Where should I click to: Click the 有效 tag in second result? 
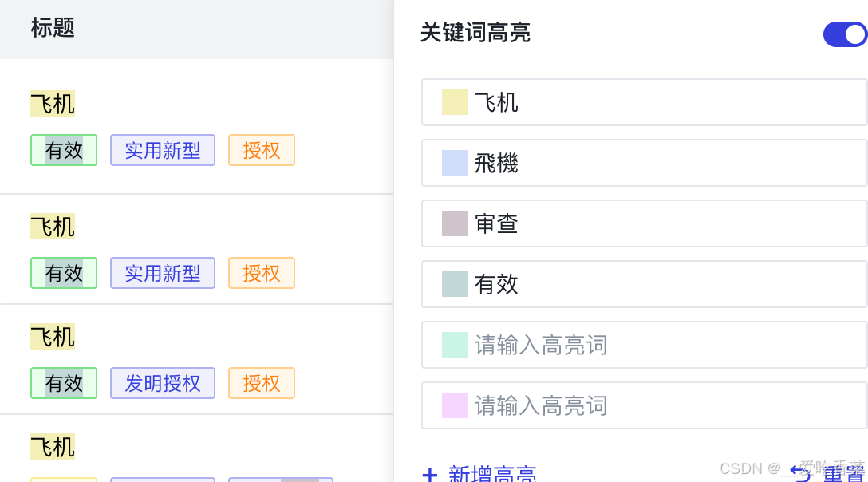click(x=64, y=273)
